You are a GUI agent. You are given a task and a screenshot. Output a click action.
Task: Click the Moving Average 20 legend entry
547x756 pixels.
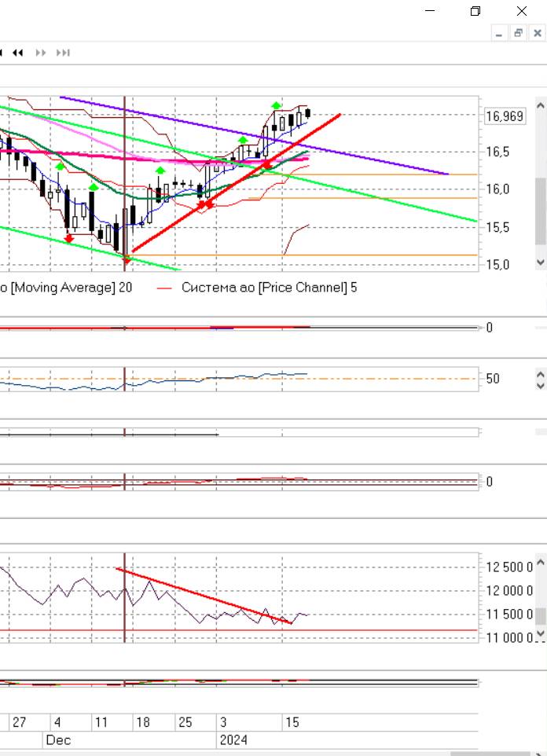65,288
